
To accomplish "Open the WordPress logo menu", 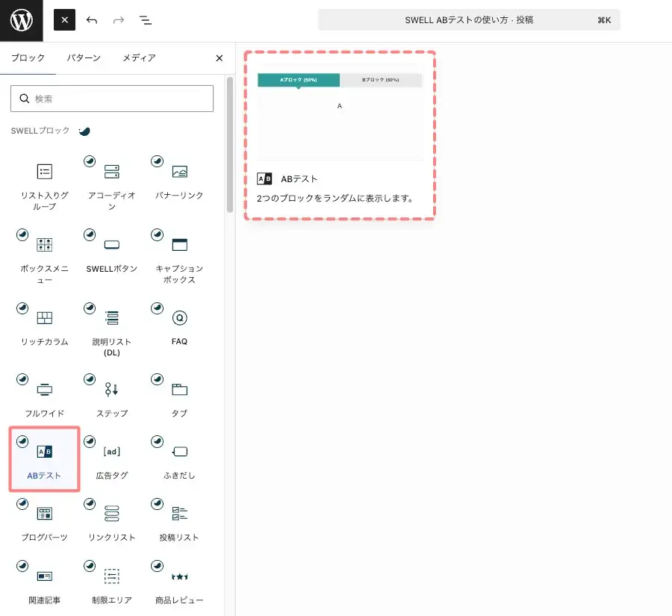I will point(22,20).
